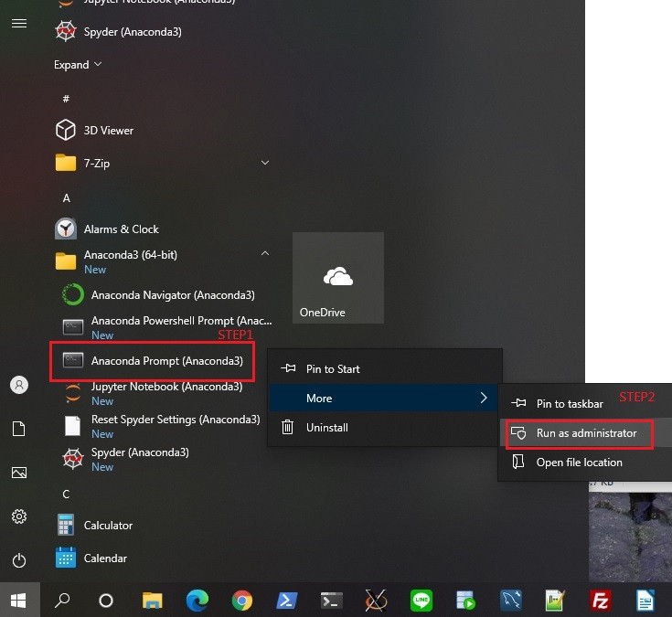This screenshot has height=617, width=672.
Task: Open File Explorer from taskbar
Action: (x=152, y=601)
